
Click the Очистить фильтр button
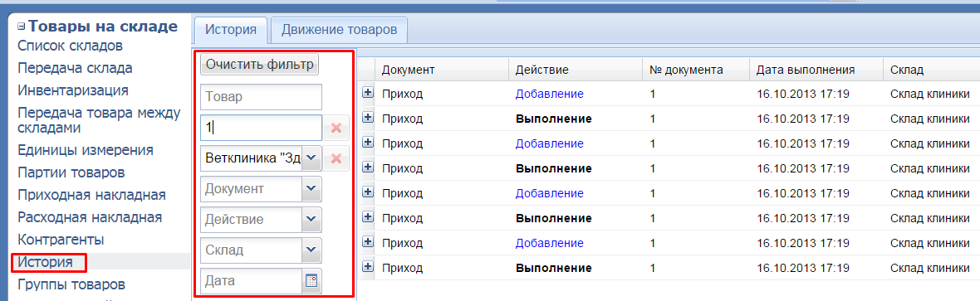(260, 65)
